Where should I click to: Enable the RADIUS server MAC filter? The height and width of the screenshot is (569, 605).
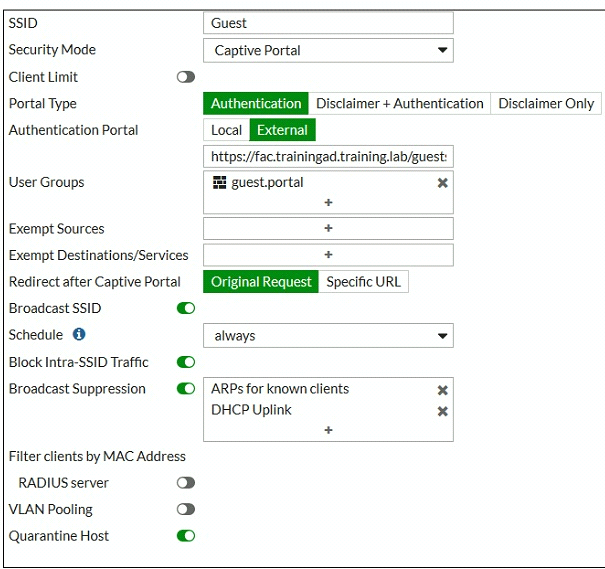click(186, 483)
